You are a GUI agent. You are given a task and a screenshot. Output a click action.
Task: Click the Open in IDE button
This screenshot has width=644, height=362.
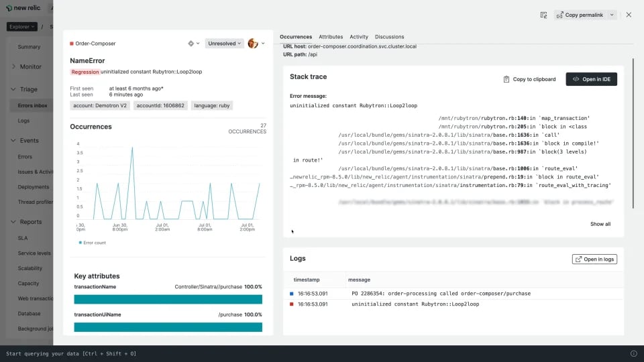tap(592, 79)
